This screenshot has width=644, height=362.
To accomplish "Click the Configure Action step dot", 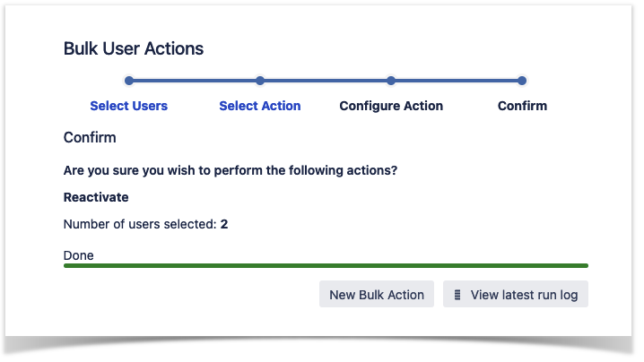I will tap(391, 81).
